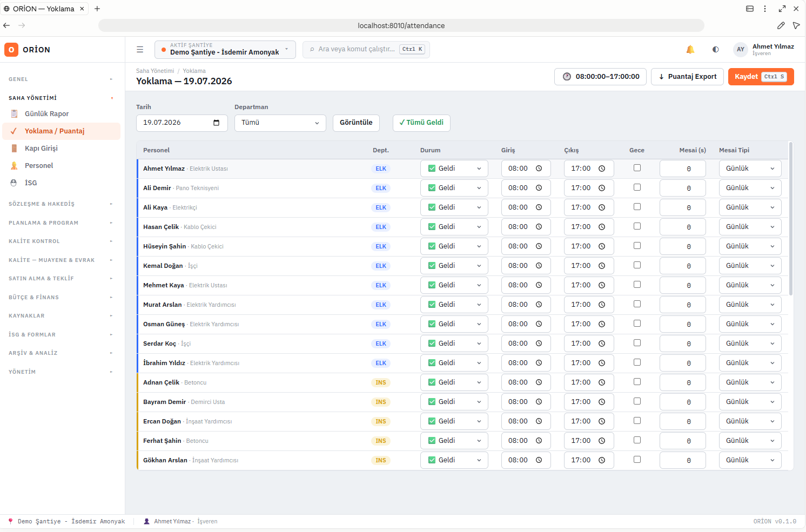Open Günlük Rapor menu item
Image resolution: width=806 pixels, height=532 pixels.
point(62,114)
